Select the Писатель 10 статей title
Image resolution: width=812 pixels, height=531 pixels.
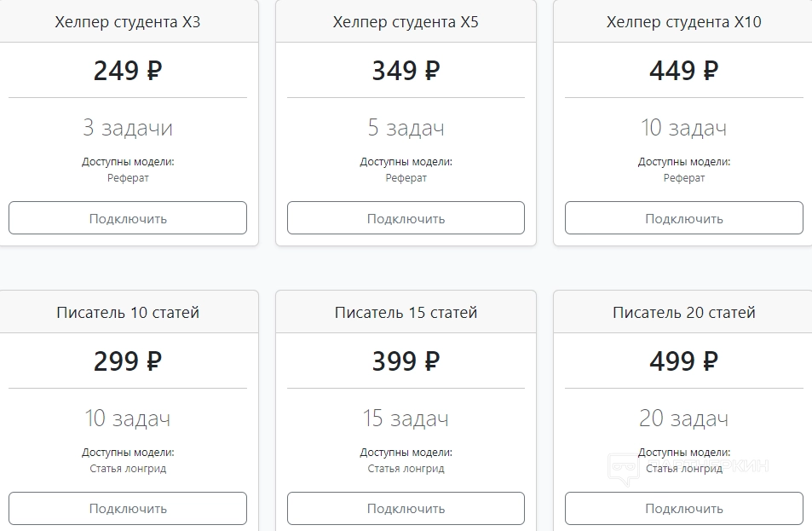click(x=128, y=313)
